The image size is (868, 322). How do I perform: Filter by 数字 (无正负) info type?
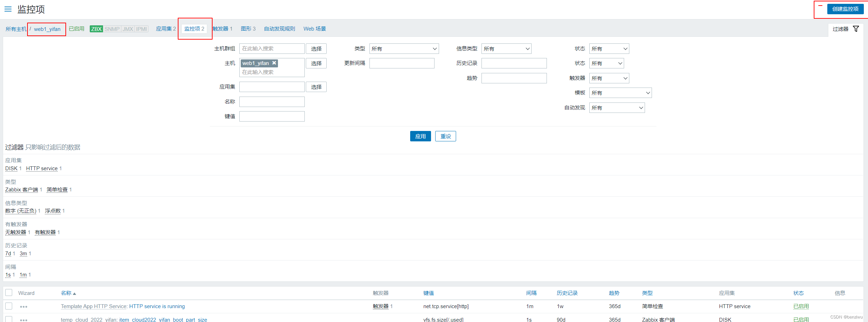click(21, 211)
